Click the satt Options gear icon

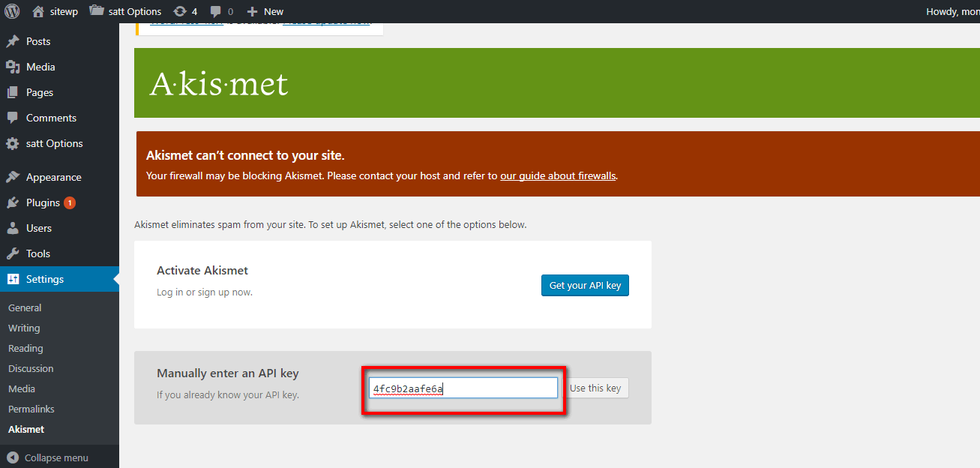click(13, 143)
